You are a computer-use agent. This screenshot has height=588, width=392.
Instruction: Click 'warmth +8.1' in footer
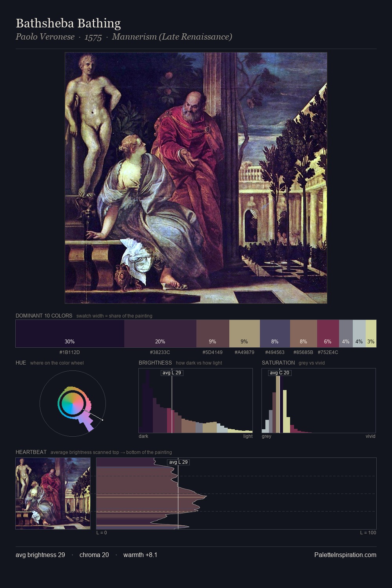click(140, 555)
